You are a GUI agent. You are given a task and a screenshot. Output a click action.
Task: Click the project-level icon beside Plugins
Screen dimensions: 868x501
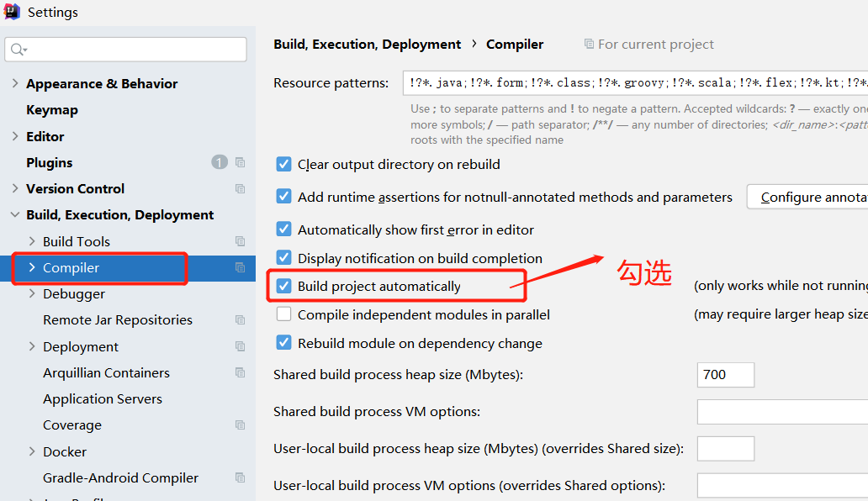tap(241, 162)
